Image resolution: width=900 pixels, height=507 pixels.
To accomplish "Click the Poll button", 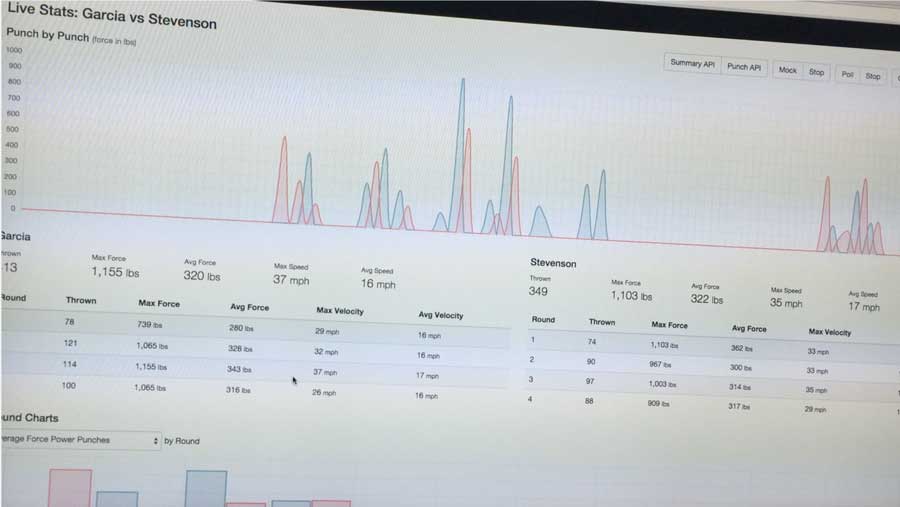I will 847,75.
